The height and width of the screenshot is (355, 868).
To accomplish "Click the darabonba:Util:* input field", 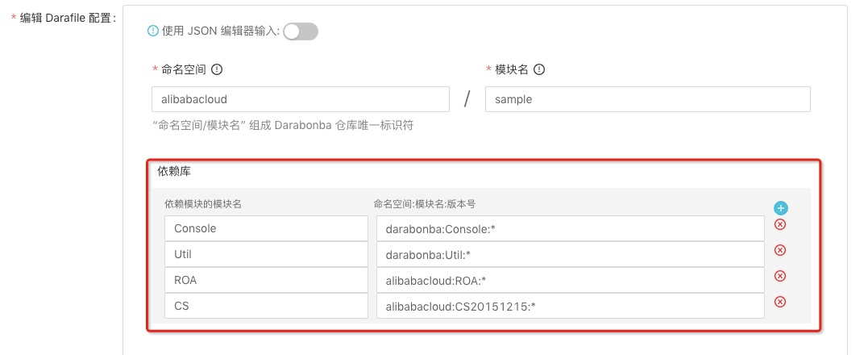I will [570, 254].
